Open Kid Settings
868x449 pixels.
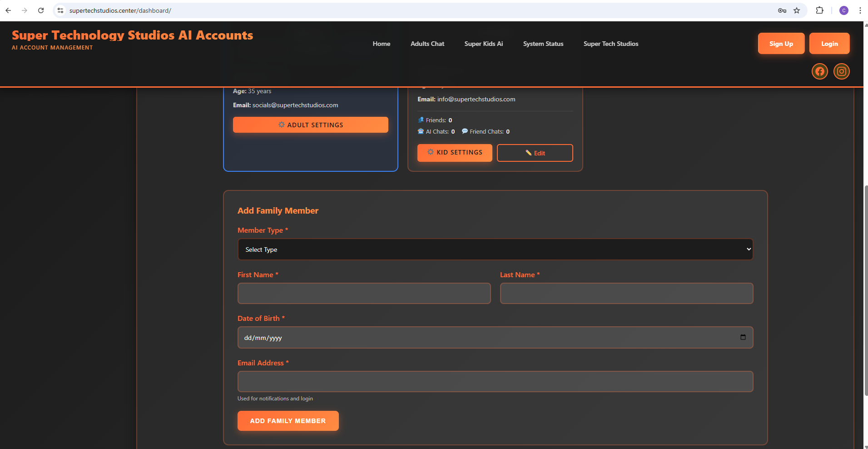tap(455, 153)
